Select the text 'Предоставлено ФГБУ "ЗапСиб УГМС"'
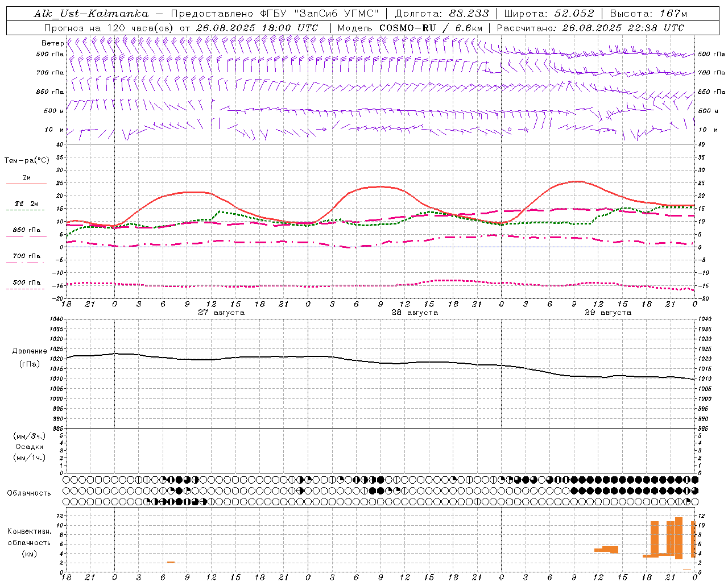Screen dimensions: 728x582 [x=275, y=14]
